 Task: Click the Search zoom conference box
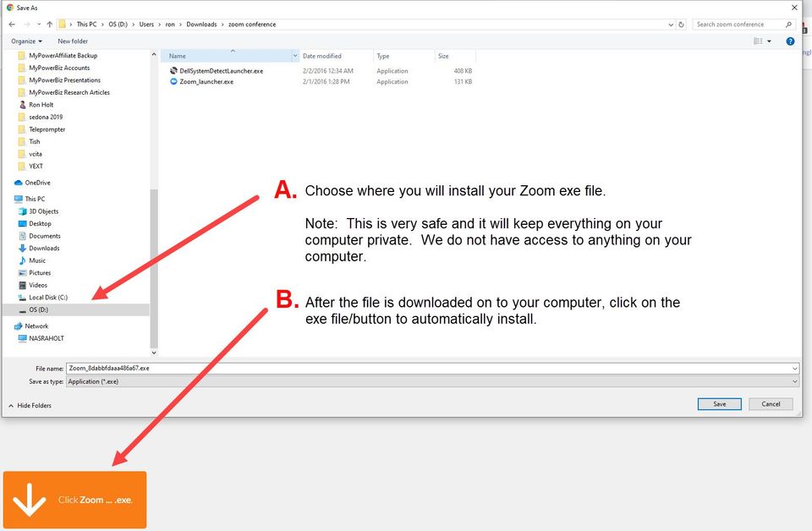click(743, 25)
